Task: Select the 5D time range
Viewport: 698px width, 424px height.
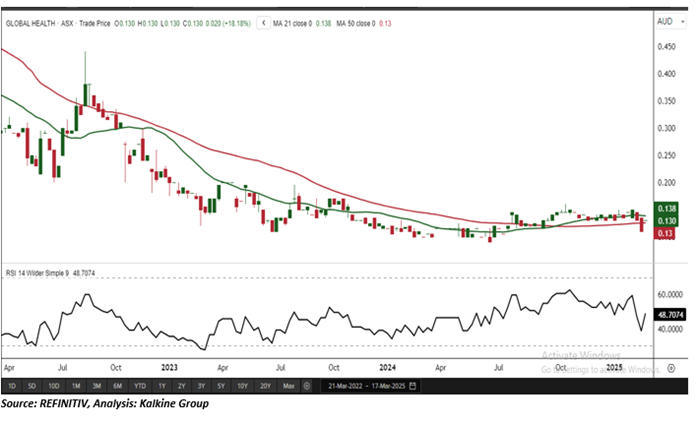Action: click(x=32, y=386)
